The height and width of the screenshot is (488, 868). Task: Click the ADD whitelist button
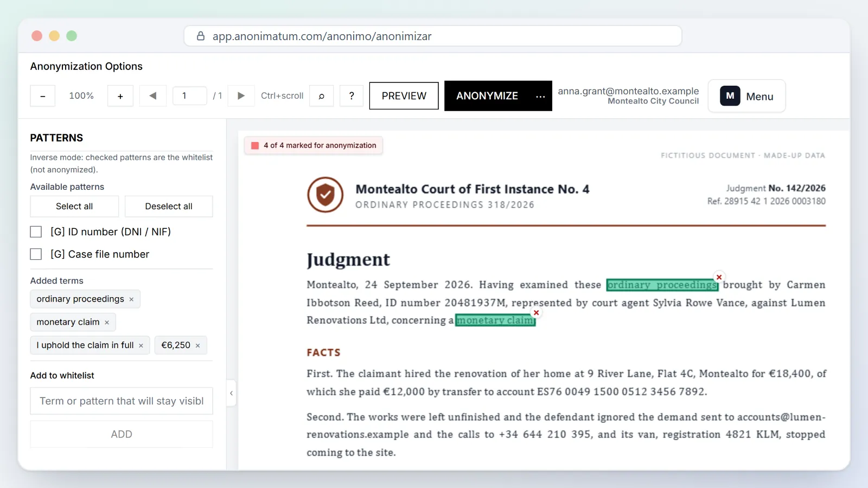click(122, 434)
